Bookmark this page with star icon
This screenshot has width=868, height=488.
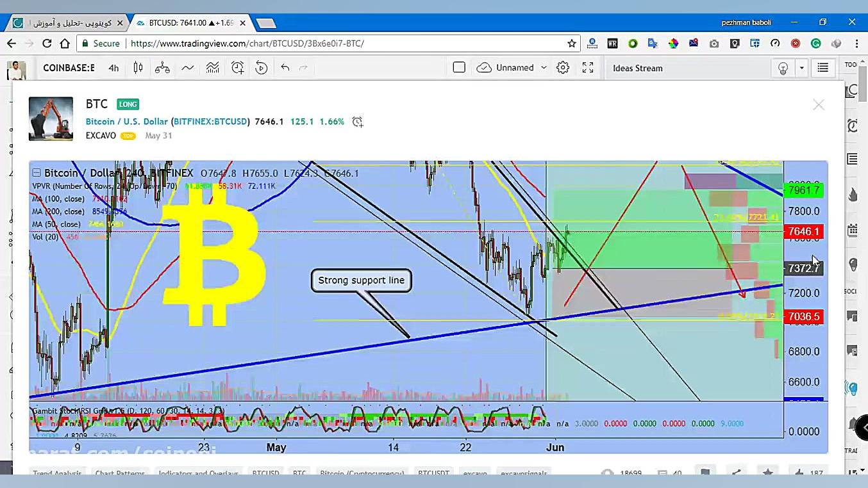(572, 44)
